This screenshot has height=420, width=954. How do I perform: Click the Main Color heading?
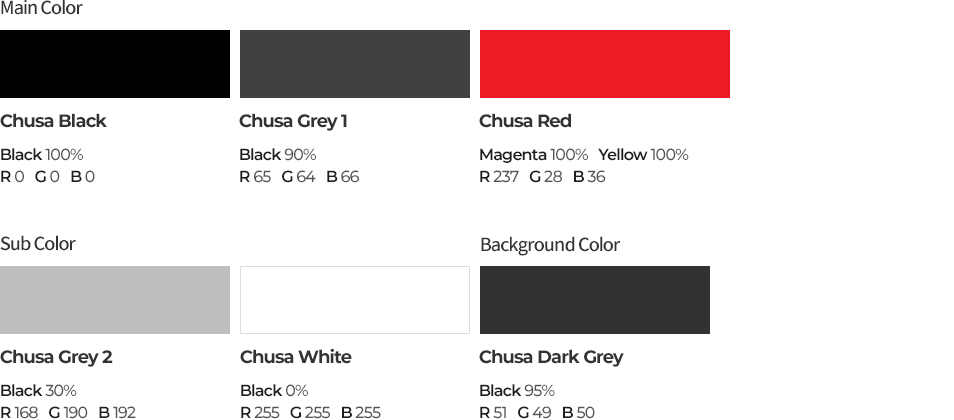(x=41, y=9)
